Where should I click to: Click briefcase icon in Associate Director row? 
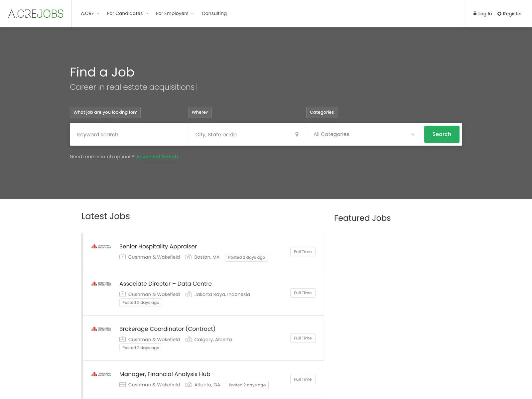(x=122, y=294)
